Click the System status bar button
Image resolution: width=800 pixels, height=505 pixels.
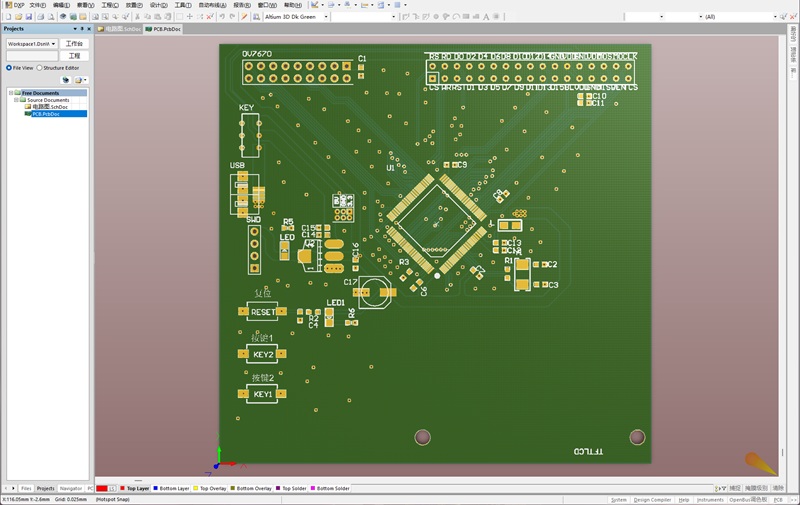click(618, 500)
